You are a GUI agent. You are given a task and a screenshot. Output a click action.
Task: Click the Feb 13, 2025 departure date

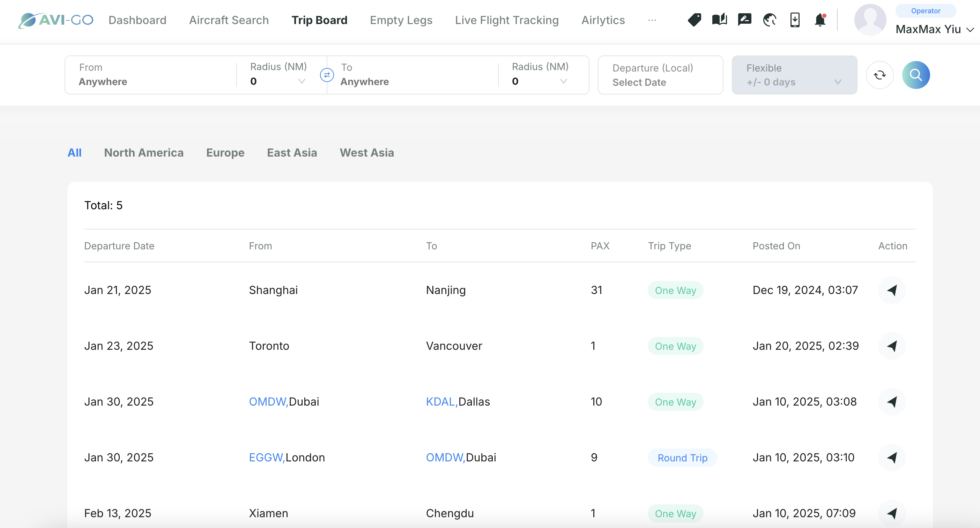pyautogui.click(x=118, y=514)
